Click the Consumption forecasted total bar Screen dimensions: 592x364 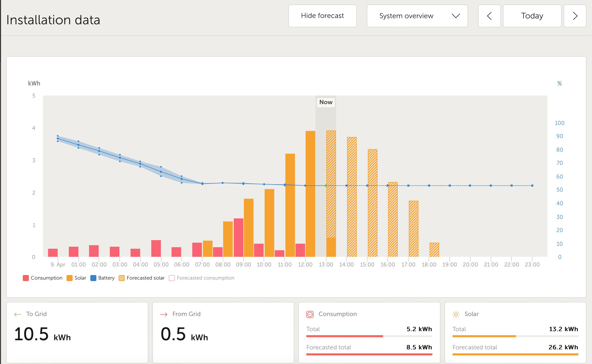point(369,354)
